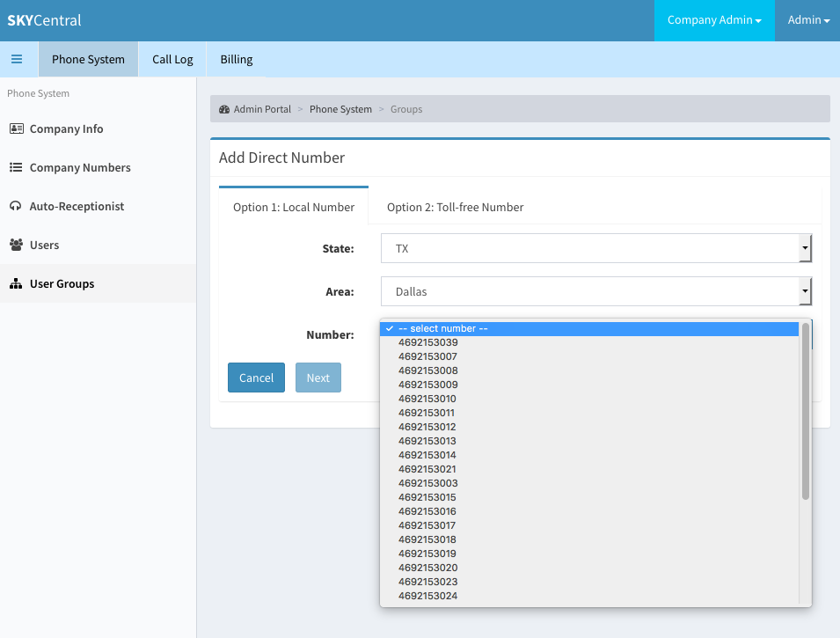Open the Admin user dropdown menu
Screen dimensions: 840x638
(807, 20)
